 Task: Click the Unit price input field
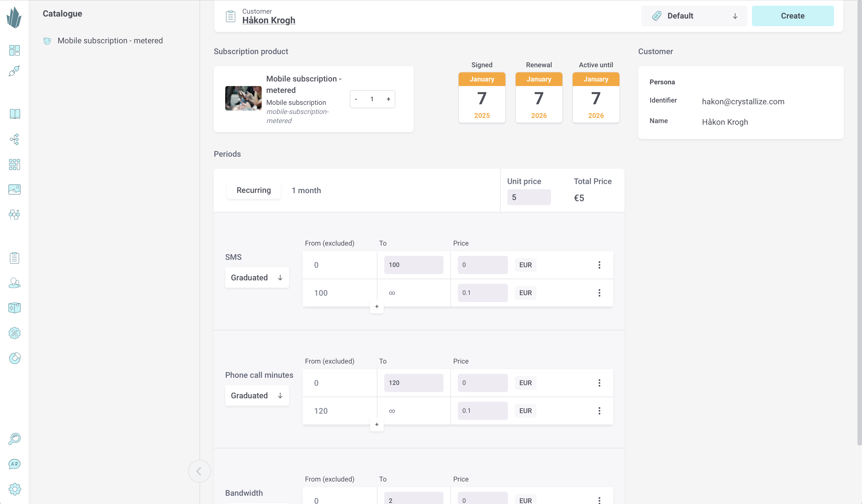point(529,197)
